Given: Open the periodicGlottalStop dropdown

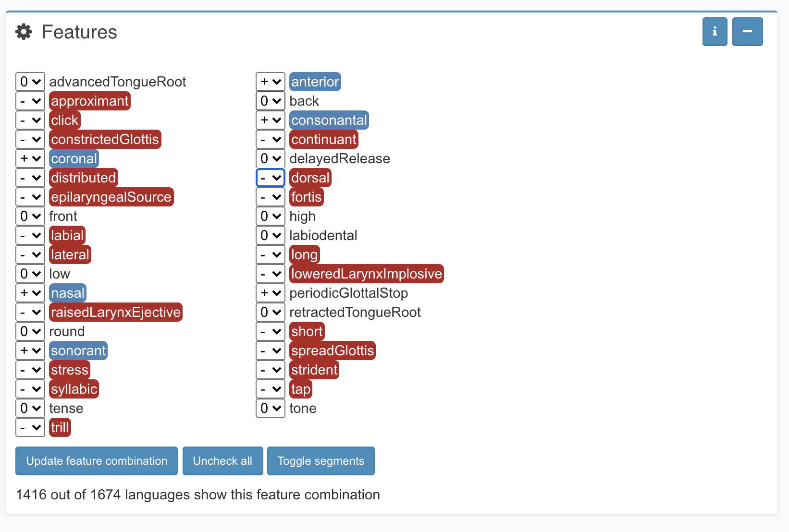Looking at the screenshot, I should 271,293.
